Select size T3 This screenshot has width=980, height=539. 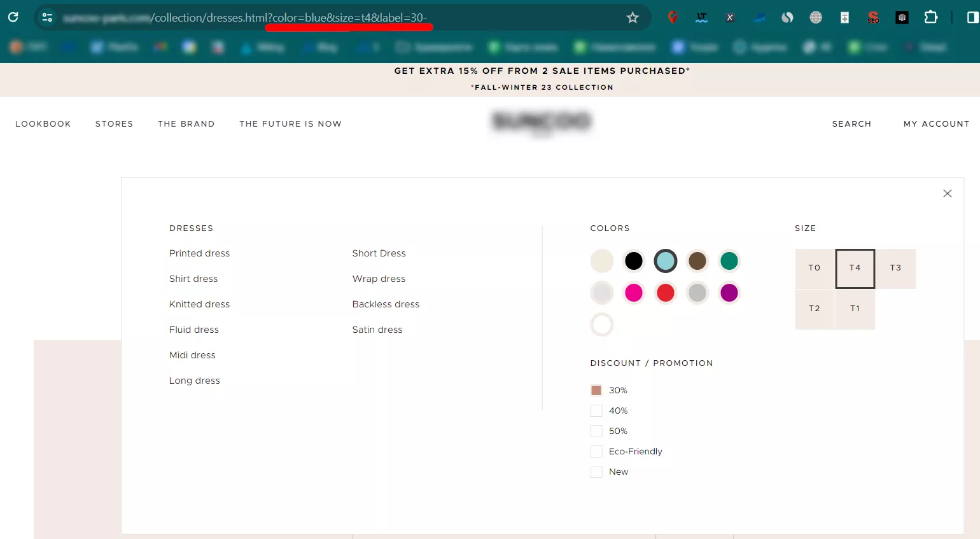(896, 269)
